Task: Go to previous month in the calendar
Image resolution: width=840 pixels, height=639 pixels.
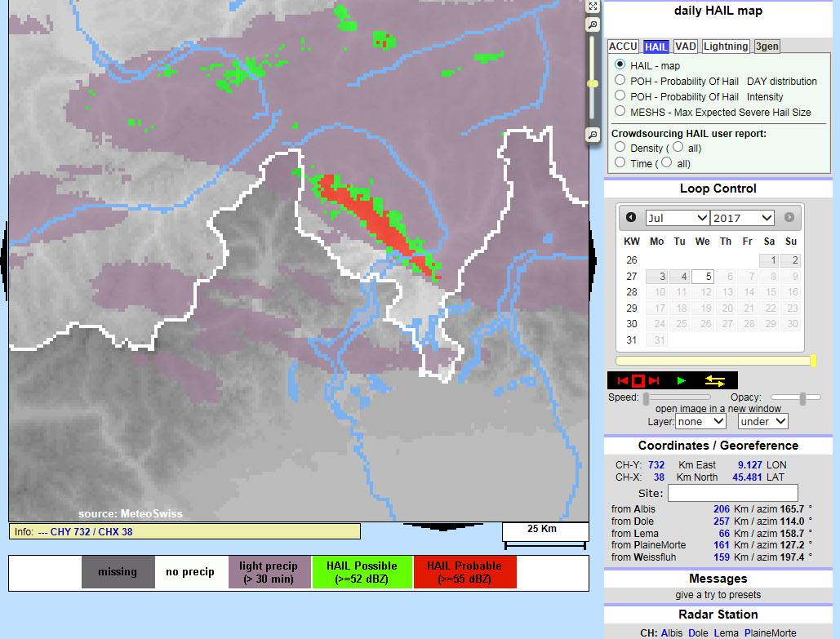Action: tap(631, 217)
